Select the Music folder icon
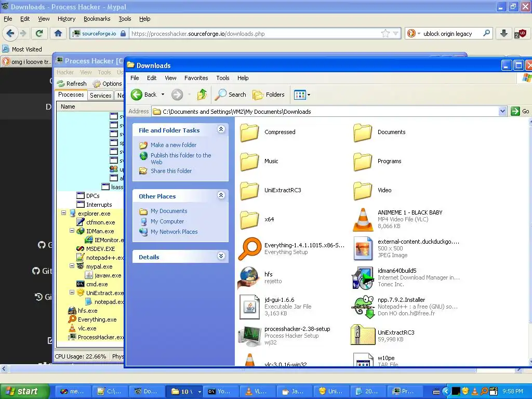The width and height of the screenshot is (532, 399). 250,162
